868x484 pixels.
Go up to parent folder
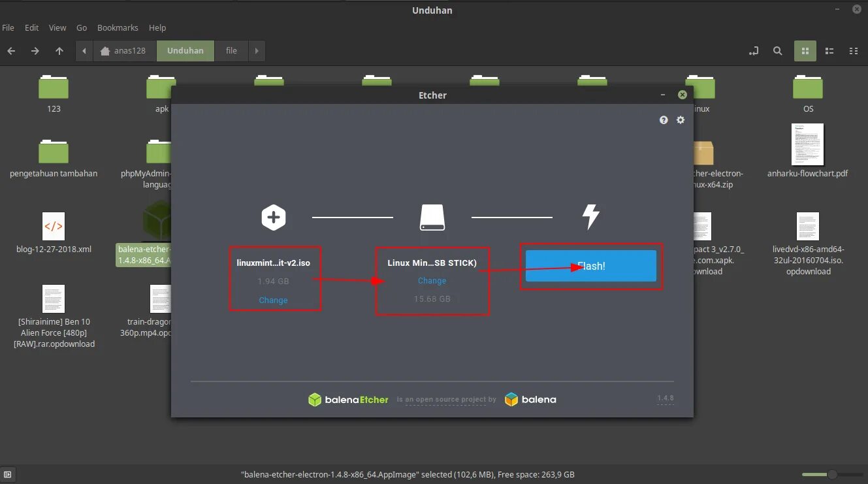[x=59, y=51]
